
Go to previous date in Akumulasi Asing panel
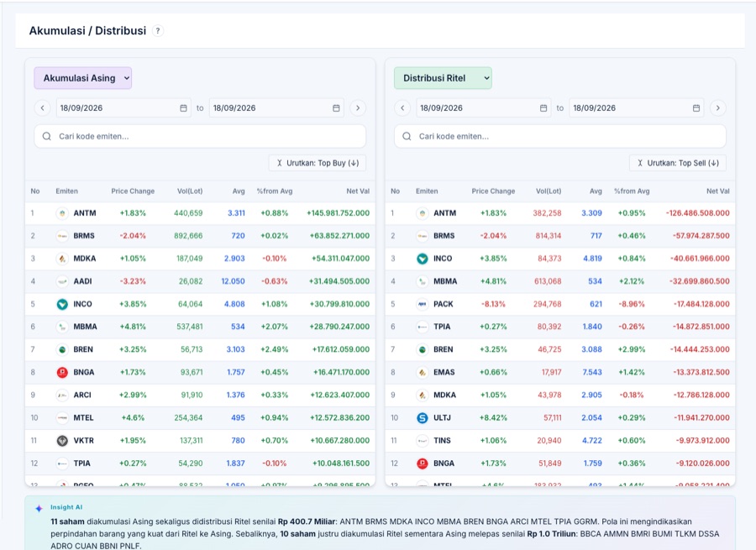tap(43, 108)
